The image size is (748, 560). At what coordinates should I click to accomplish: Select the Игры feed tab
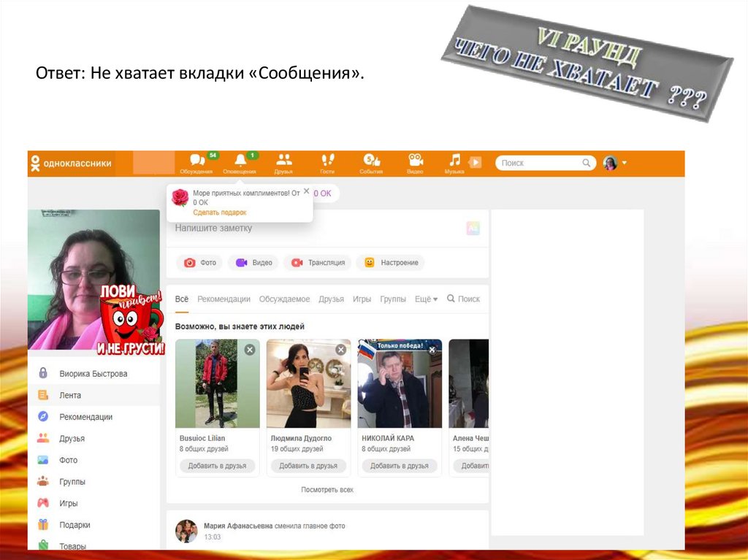362,299
